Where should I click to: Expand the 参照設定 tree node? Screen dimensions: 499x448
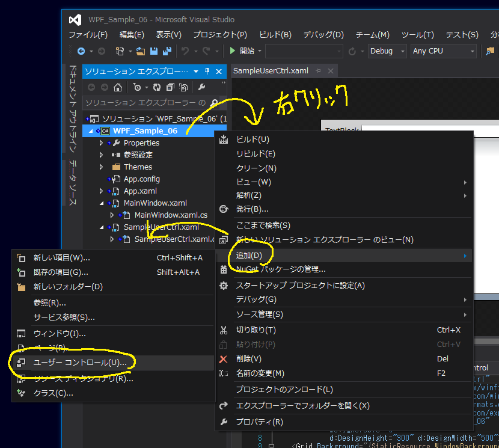101,155
